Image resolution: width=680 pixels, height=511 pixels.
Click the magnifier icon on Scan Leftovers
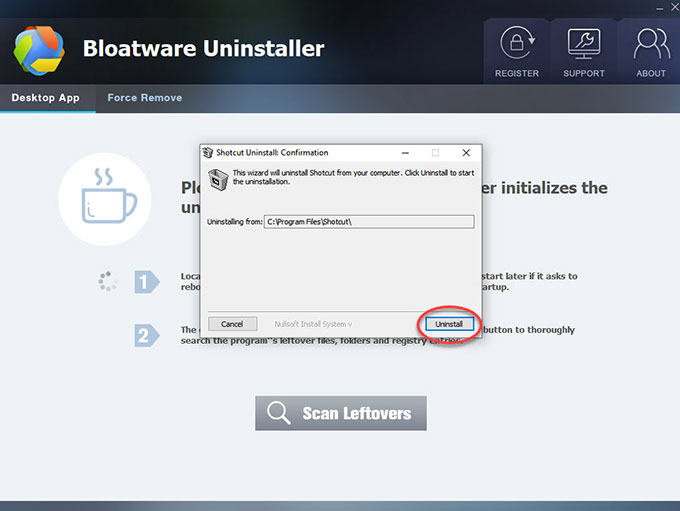click(x=278, y=413)
